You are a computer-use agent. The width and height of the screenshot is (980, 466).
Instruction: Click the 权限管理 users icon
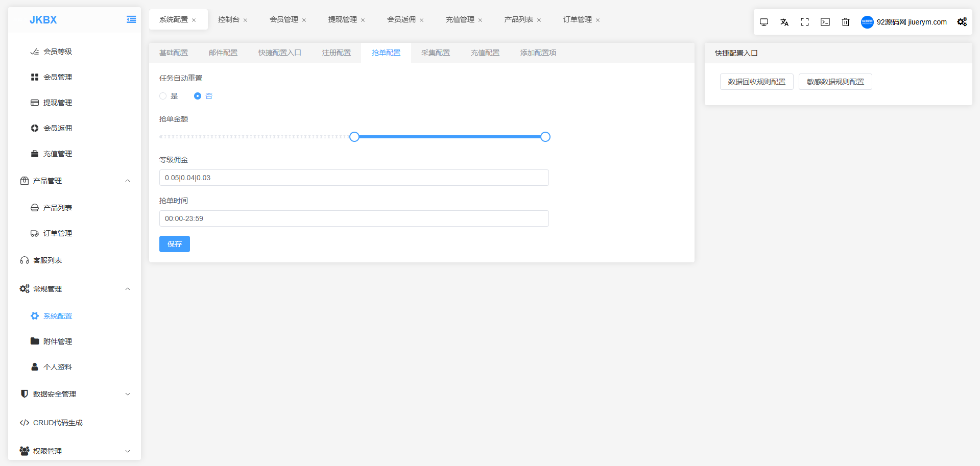(25, 451)
